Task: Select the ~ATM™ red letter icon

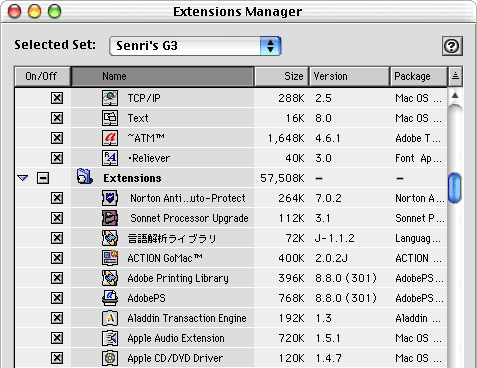Action: tap(110, 138)
